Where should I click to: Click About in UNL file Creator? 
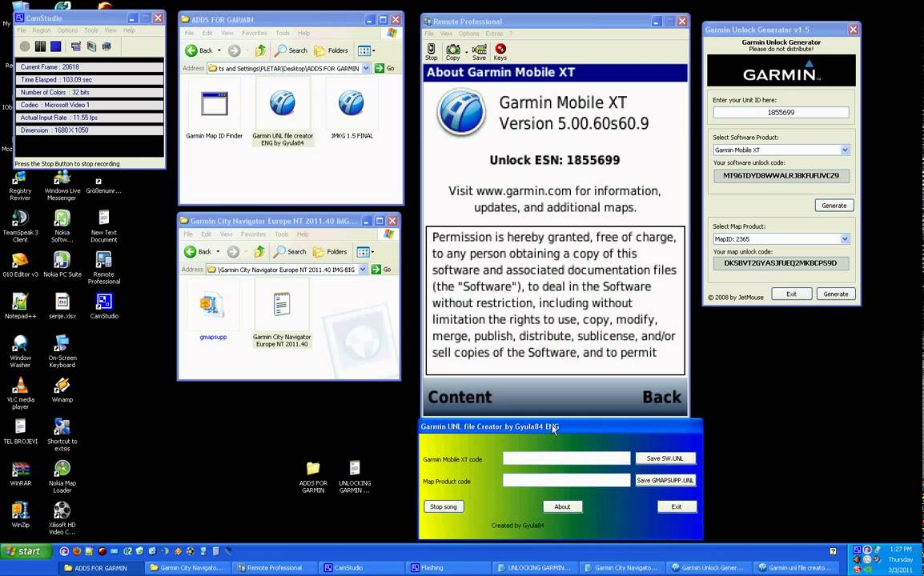point(562,506)
